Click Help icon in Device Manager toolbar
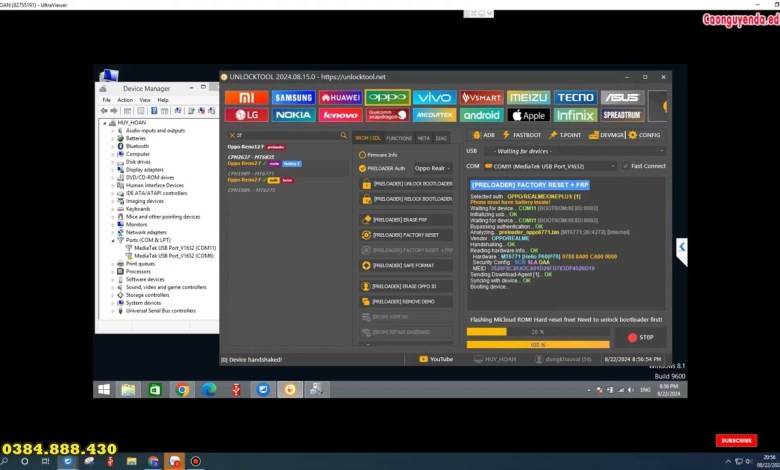This screenshot has height=470, width=780. pyautogui.click(x=154, y=111)
